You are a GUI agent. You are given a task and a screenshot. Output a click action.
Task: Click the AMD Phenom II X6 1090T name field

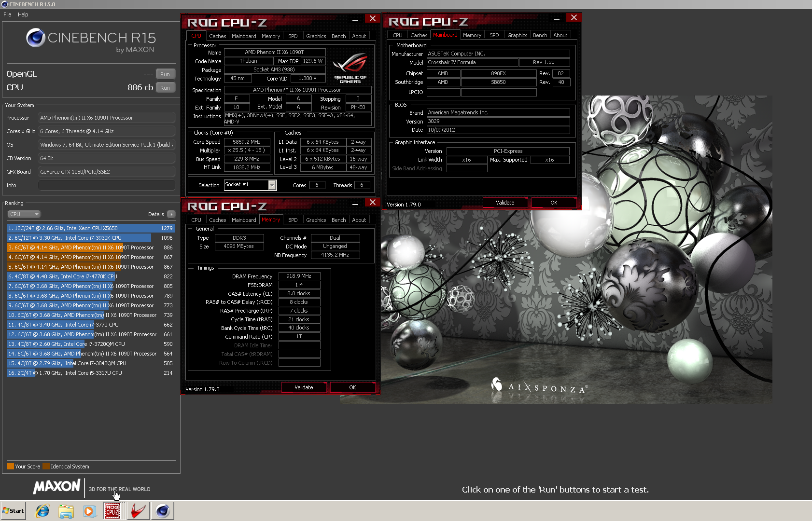[275, 53]
